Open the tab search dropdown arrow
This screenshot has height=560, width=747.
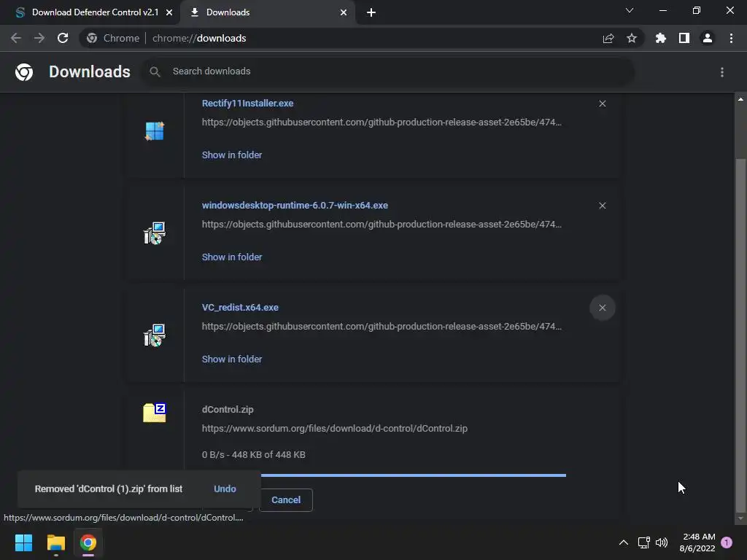pyautogui.click(x=630, y=10)
